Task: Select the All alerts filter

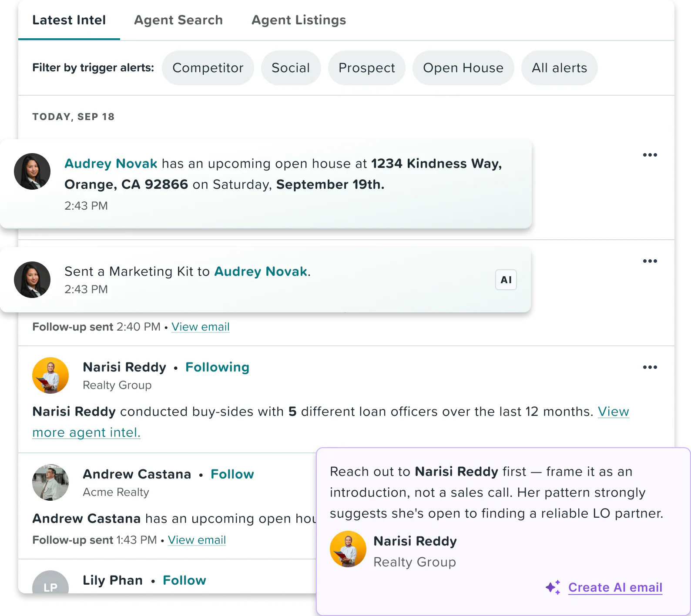Action: pos(560,68)
